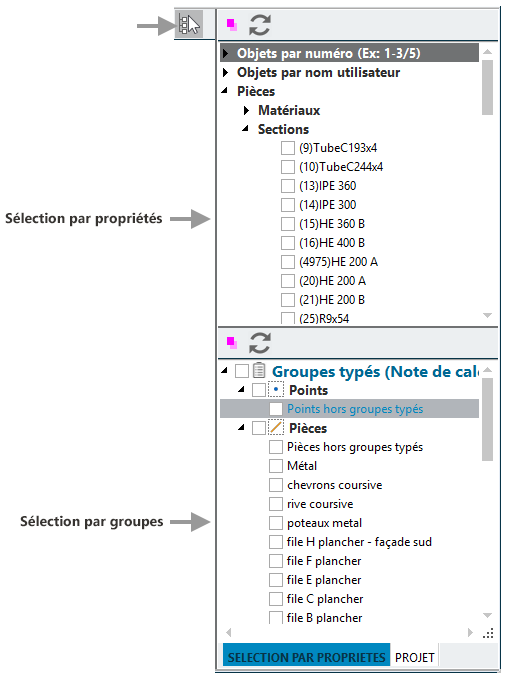Enable the chevrons coursive group checkbox
505x677 pixels.
pos(275,485)
